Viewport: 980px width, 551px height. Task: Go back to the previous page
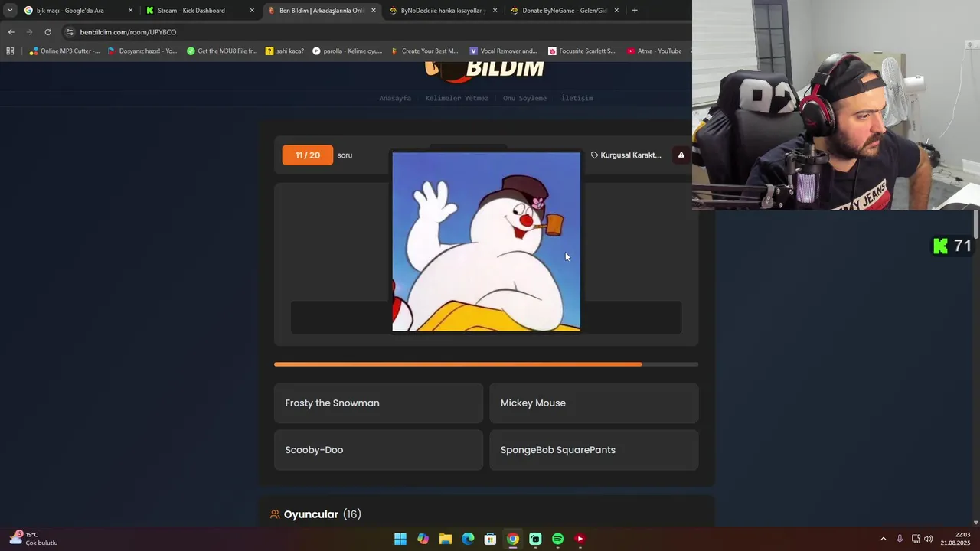(x=11, y=32)
